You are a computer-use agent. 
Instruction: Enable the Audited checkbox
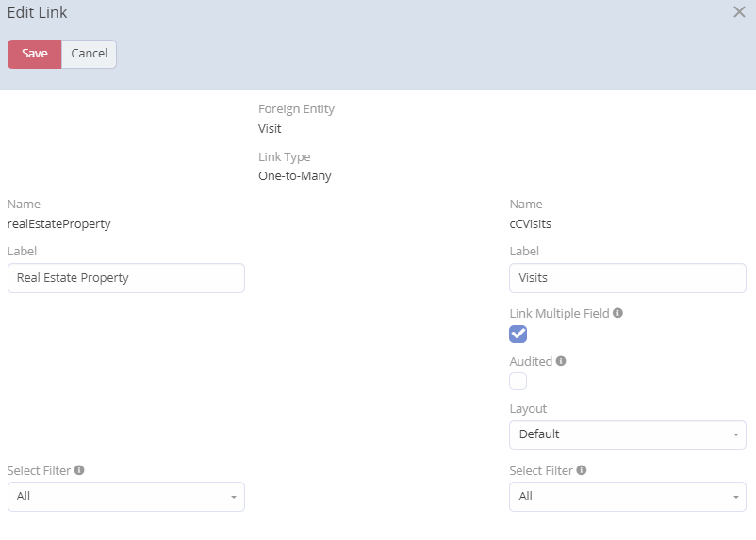[x=518, y=381]
